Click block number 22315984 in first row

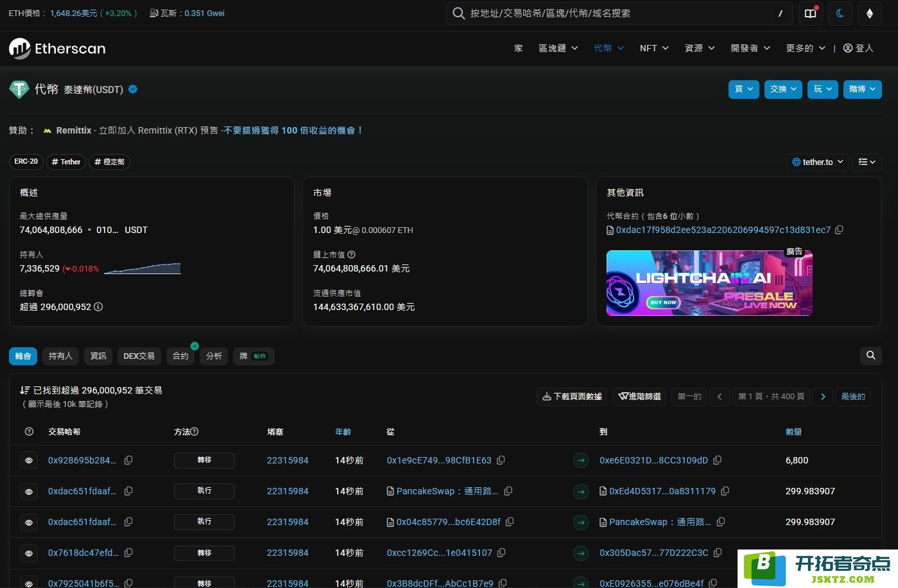pyautogui.click(x=288, y=460)
